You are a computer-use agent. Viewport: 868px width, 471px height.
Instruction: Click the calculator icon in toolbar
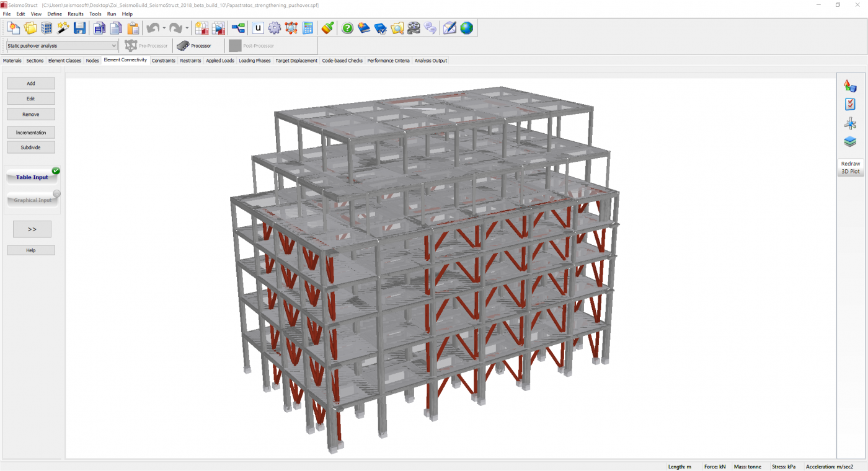[x=308, y=28]
